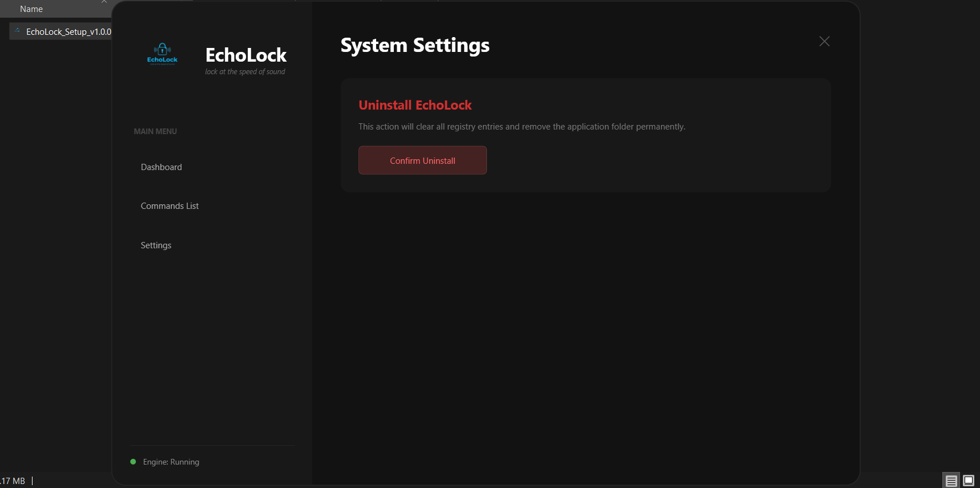Open the Commands List menu item
This screenshot has width=980, height=488.
170,206
